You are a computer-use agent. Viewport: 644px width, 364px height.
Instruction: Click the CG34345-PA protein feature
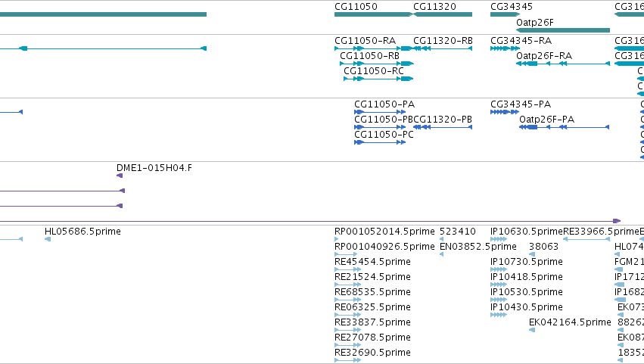pos(505,112)
